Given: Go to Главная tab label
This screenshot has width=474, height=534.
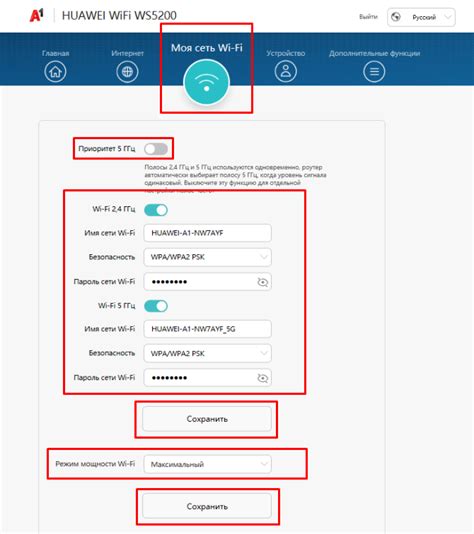Looking at the screenshot, I should click(x=56, y=53).
